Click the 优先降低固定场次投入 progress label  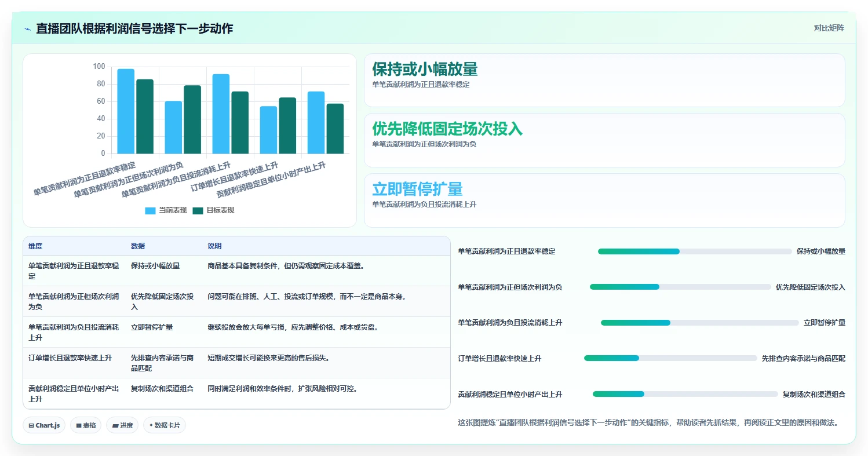(811, 287)
